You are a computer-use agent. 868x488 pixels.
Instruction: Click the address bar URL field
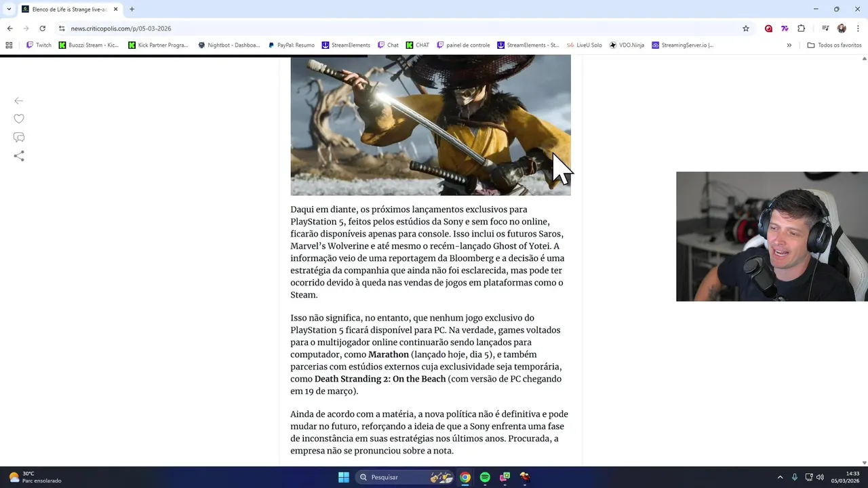click(400, 28)
